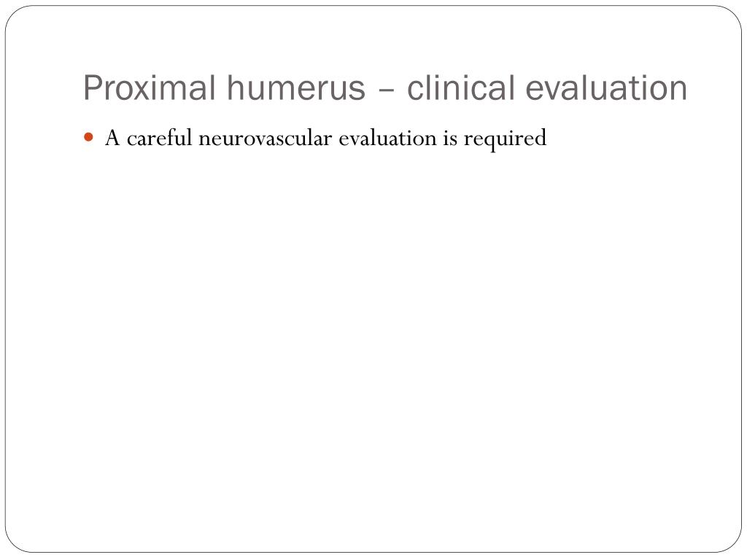Click the slide title 'Proximal humerus – clinical evaluation'

(385, 88)
